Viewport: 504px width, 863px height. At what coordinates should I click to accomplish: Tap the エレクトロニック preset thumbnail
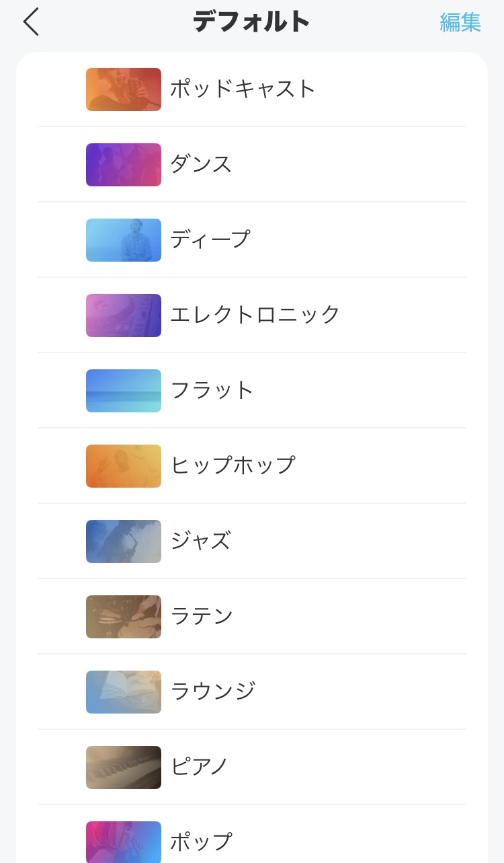(124, 315)
